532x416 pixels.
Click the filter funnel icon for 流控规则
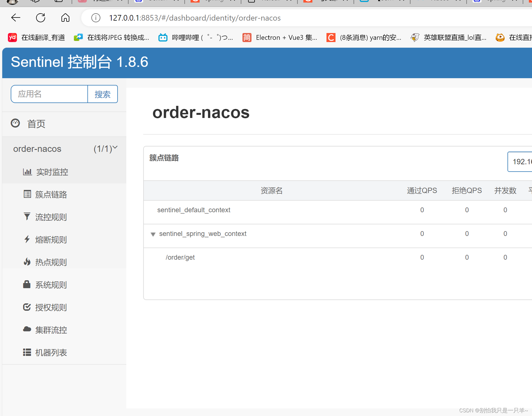point(27,216)
